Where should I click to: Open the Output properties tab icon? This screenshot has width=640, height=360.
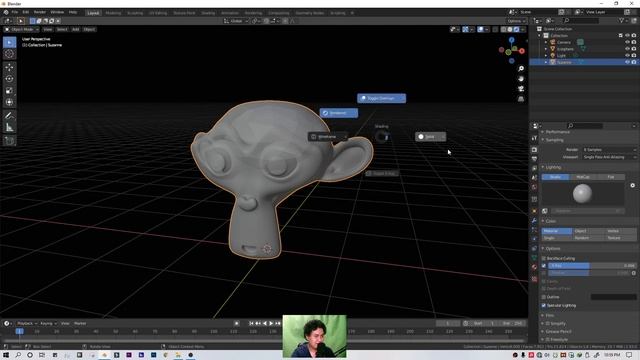coord(534,159)
